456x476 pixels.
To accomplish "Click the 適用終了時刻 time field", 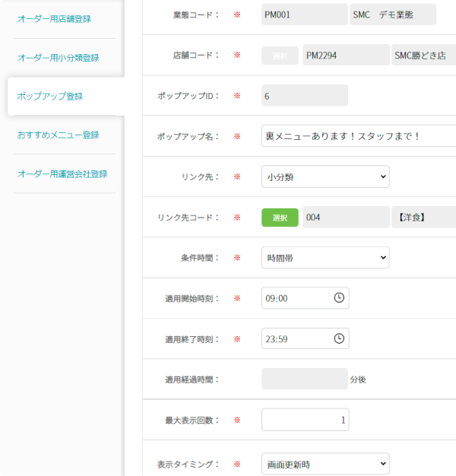I will click(295, 338).
